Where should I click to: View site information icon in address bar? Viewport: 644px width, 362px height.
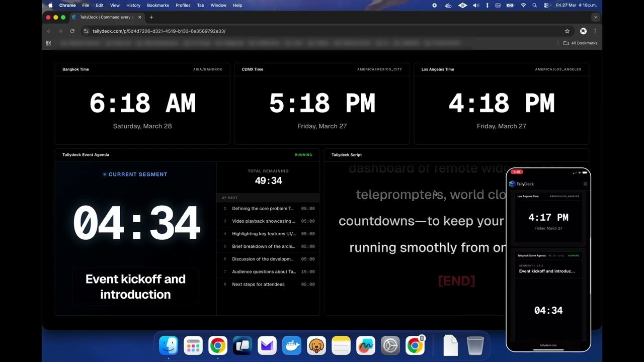(87, 31)
